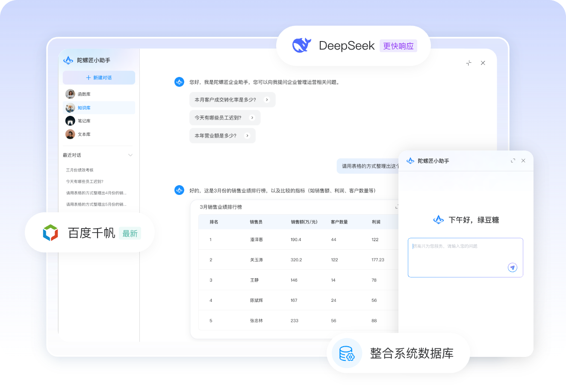Open the 文本库 sidebar item
Image resolution: width=566 pixels, height=392 pixels.
[x=84, y=134]
